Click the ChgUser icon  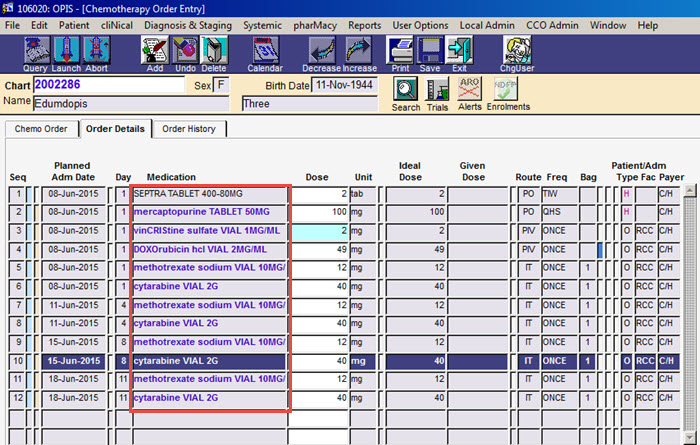[517, 51]
